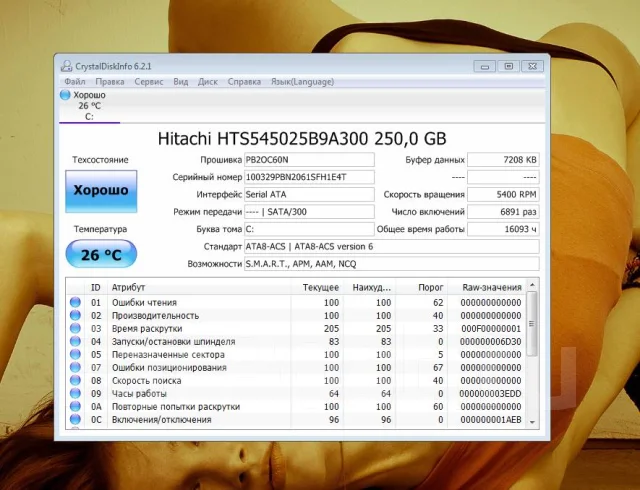
Task: Click the Буфер данных value 7208 KB
Action: (x=503, y=160)
